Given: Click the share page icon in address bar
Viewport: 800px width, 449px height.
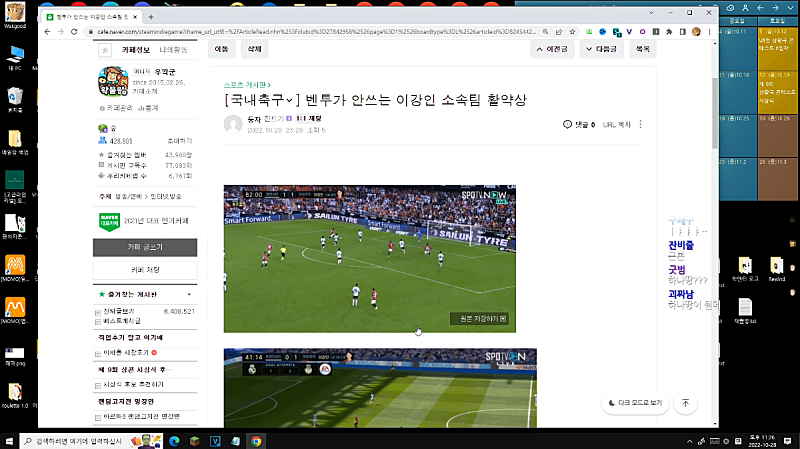Looking at the screenshot, I should point(559,32).
